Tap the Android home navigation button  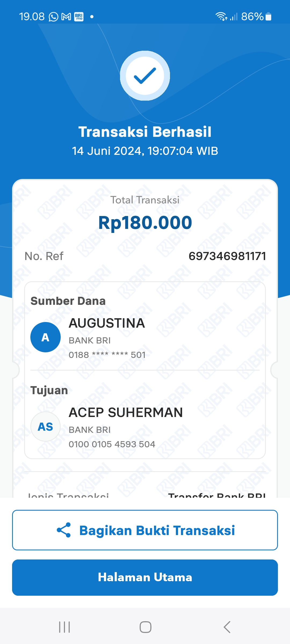click(x=145, y=627)
